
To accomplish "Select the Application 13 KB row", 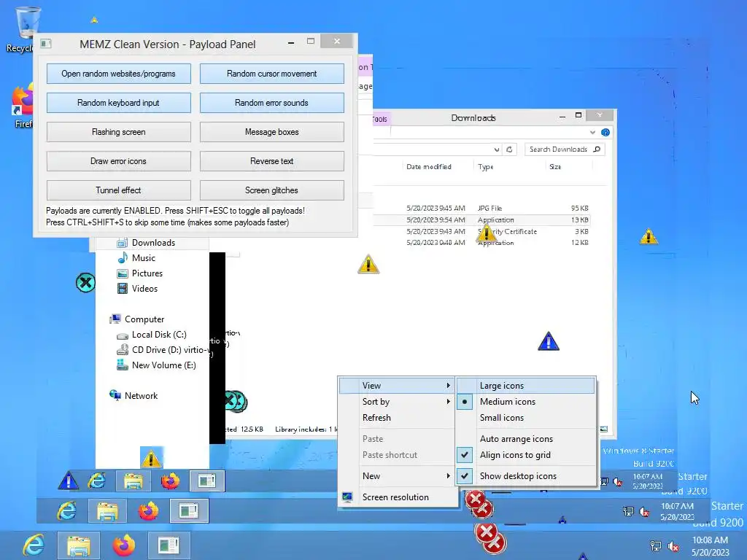I will 483,220.
